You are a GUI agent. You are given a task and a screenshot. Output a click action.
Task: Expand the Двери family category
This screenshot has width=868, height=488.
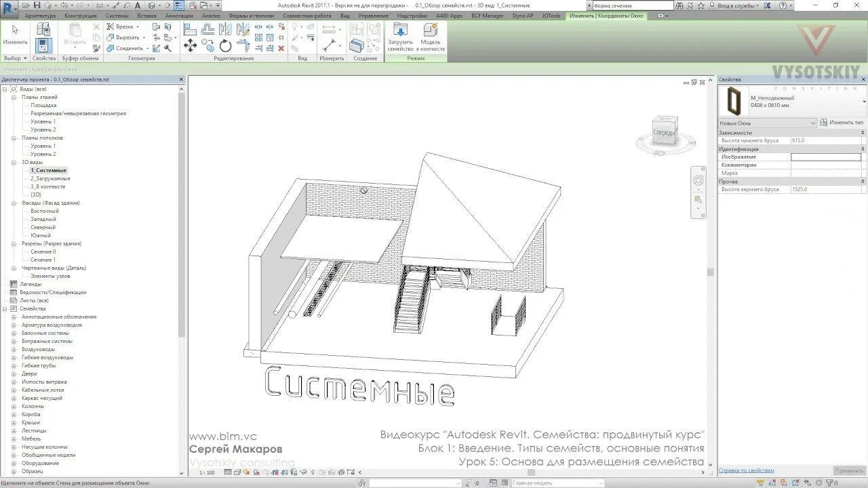click(x=14, y=373)
